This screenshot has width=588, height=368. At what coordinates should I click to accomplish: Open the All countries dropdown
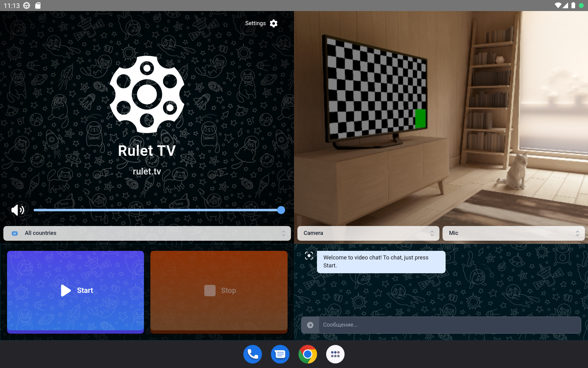tap(147, 233)
